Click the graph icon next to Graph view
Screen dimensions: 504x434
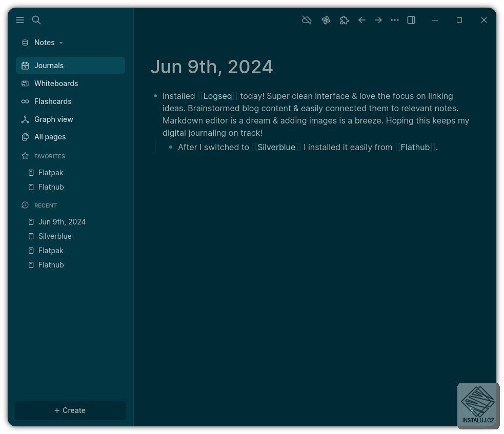[25, 119]
